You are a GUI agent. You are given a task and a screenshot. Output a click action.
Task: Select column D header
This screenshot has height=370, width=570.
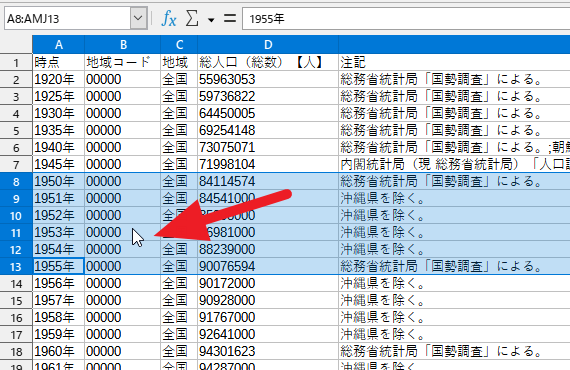click(x=268, y=45)
